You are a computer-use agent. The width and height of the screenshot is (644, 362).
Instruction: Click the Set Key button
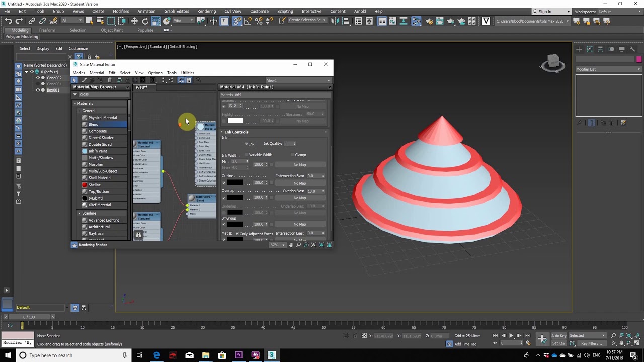tap(559, 343)
